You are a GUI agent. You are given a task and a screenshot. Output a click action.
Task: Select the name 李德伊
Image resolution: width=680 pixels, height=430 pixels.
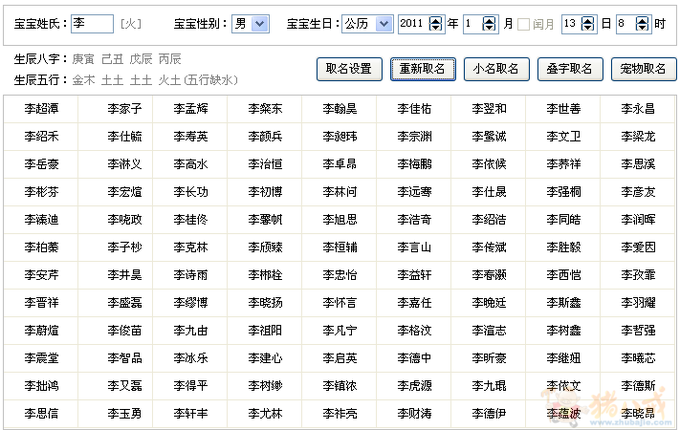point(489,414)
